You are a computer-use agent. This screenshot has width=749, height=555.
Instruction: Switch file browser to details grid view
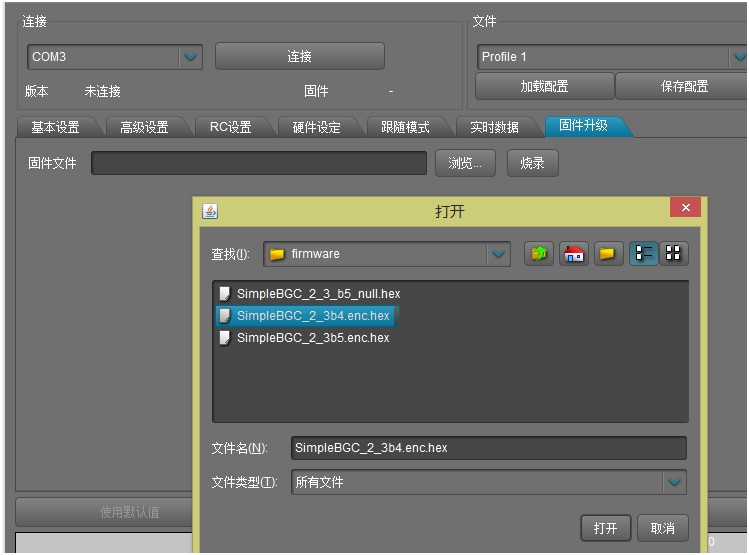tap(674, 254)
